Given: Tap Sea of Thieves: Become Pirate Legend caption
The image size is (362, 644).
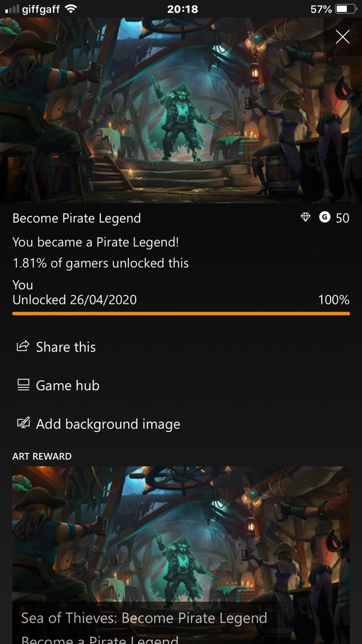Looking at the screenshot, I should [x=144, y=618].
